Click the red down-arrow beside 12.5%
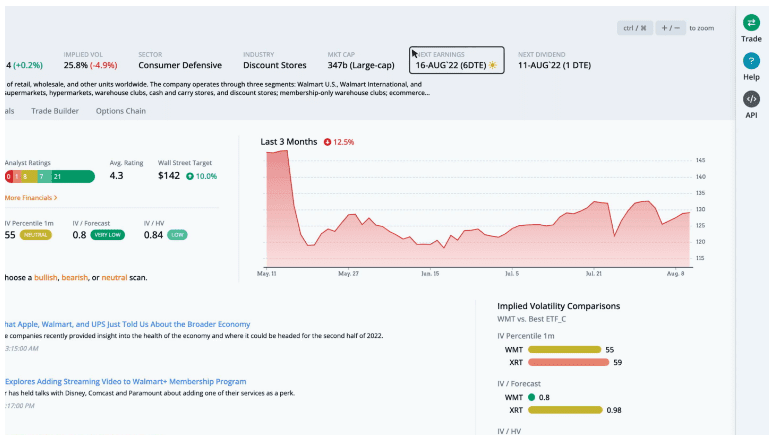This screenshot has width=771, height=442. click(327, 142)
